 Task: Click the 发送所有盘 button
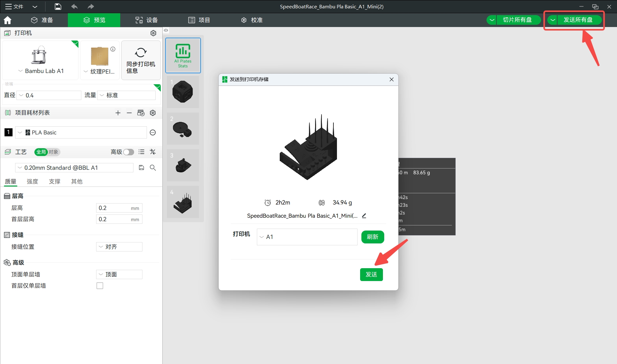(x=579, y=20)
